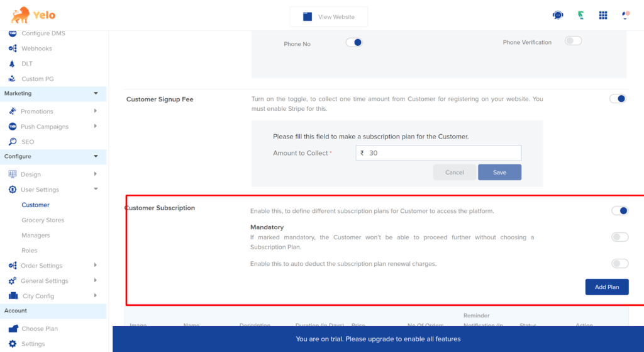Collapse the Marketing section arrow
The width and height of the screenshot is (644, 352).
tap(96, 93)
